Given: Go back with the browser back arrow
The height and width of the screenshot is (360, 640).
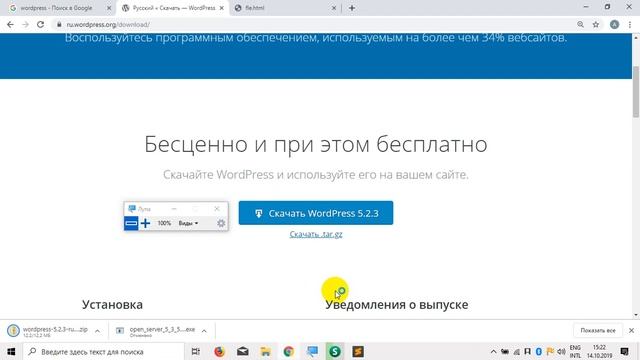Looking at the screenshot, I should 10,24.
